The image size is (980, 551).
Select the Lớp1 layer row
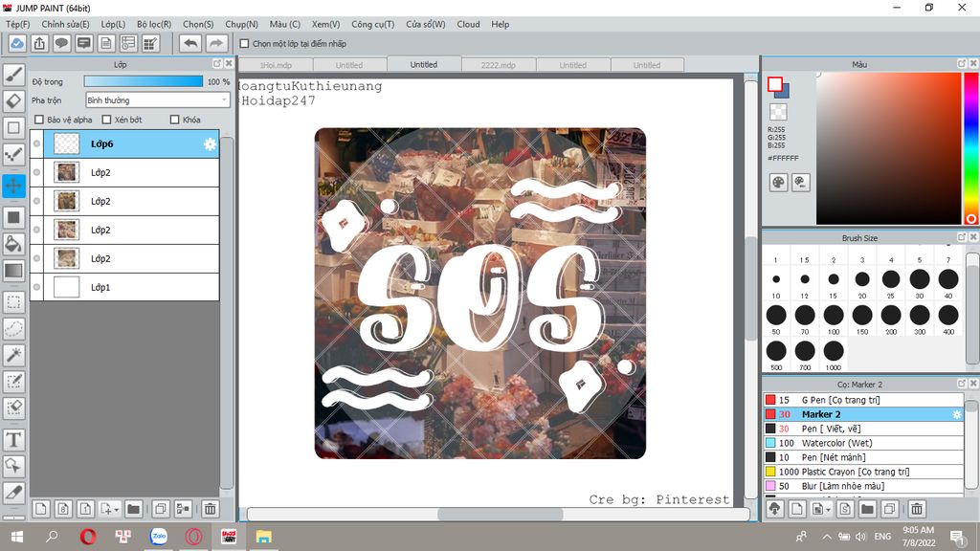tap(124, 287)
